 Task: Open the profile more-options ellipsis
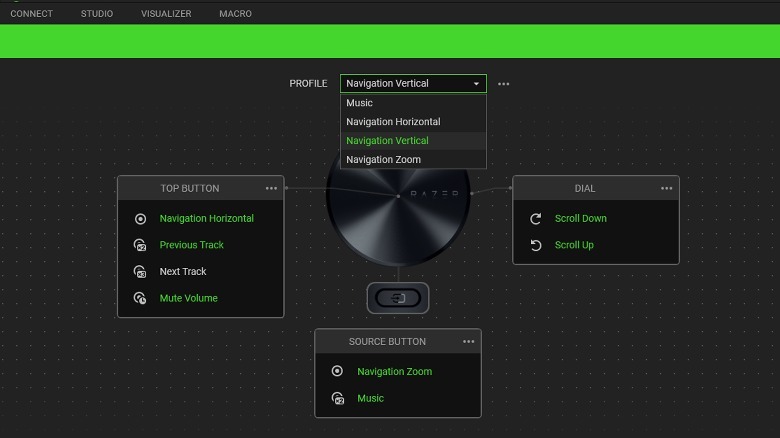(504, 84)
